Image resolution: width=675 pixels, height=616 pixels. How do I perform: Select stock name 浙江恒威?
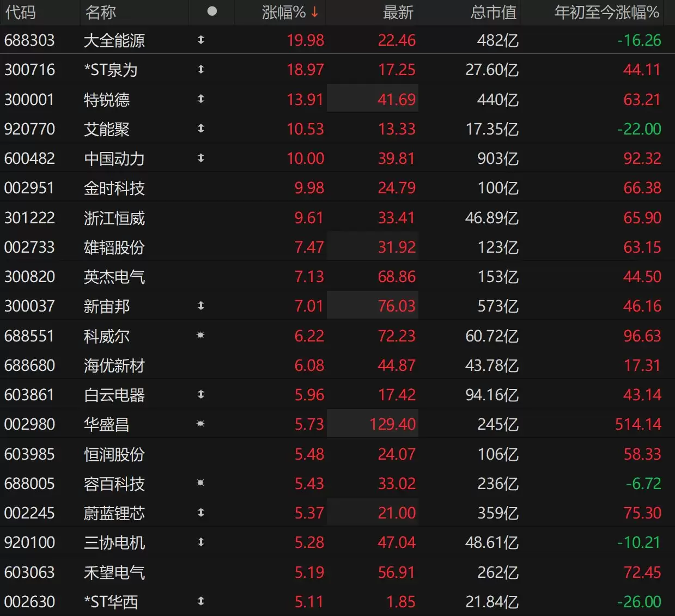pyautogui.click(x=114, y=218)
